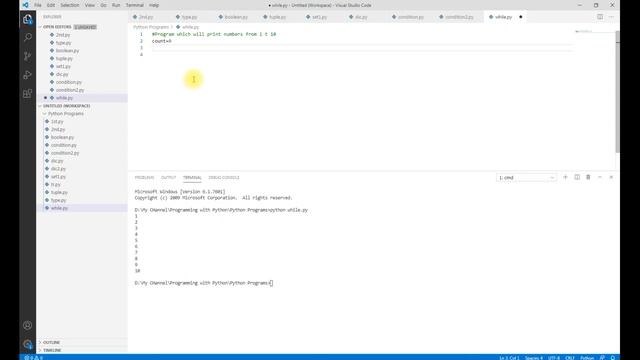This screenshot has height=360, width=640.
Task: Select condition.py under Open Editors
Action: pos(69,82)
